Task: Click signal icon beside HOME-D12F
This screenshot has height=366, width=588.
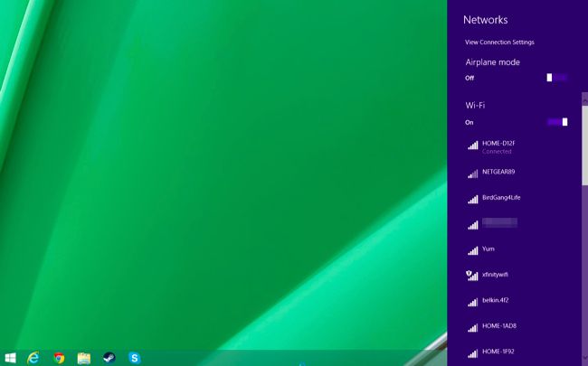Action: pos(473,145)
